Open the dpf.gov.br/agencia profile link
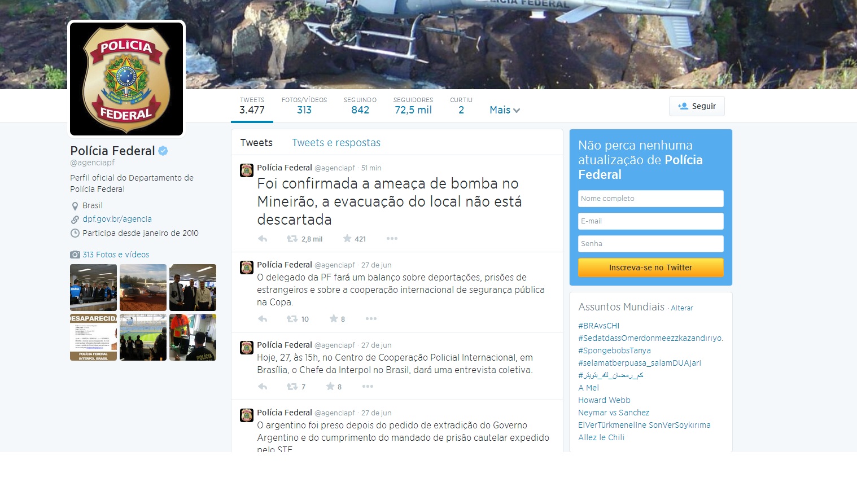 (116, 219)
